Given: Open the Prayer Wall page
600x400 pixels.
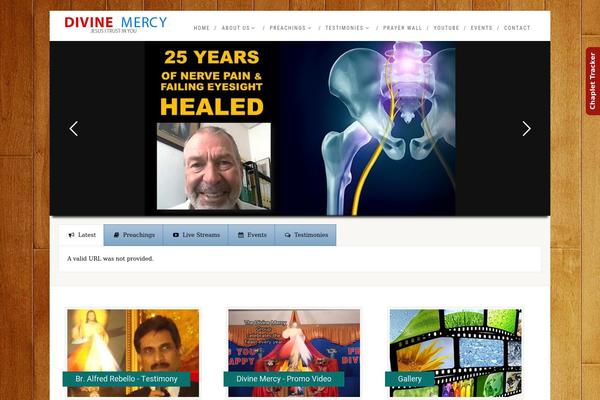Looking at the screenshot, I should pos(402,28).
